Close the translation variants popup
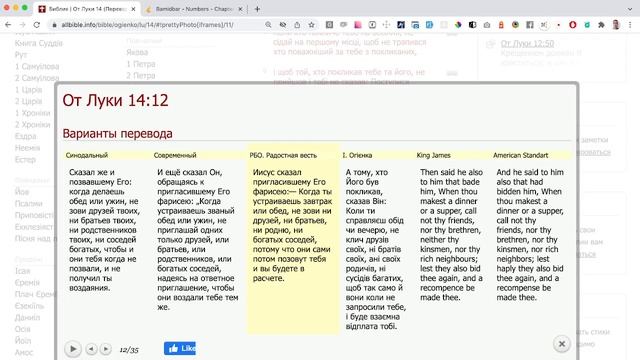The height and width of the screenshot is (360, 640). [x=562, y=344]
